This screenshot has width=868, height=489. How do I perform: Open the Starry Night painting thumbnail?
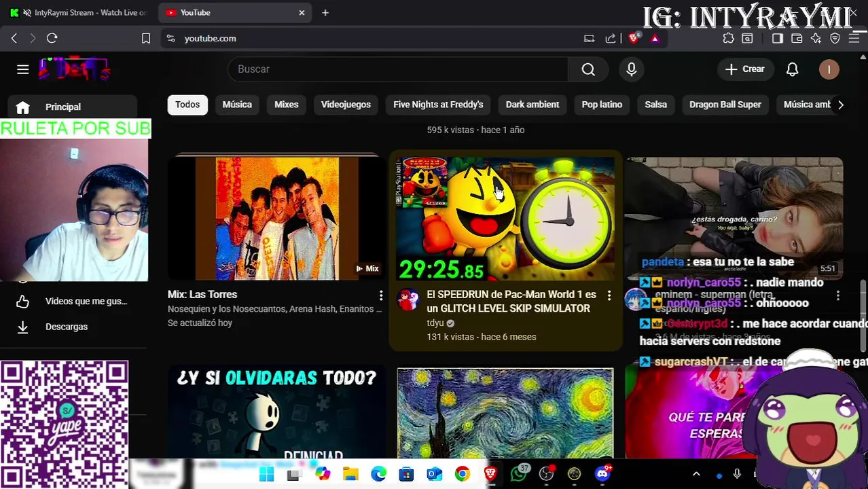[505, 414]
